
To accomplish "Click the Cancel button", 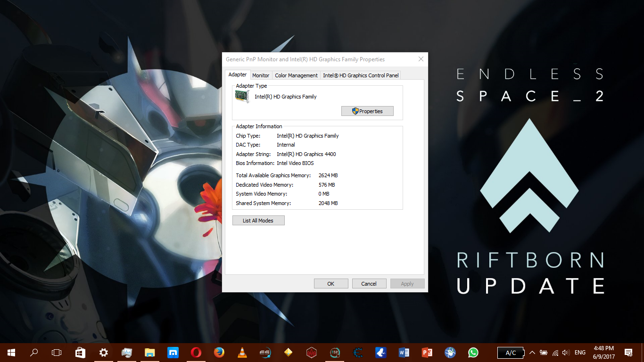I will pos(369,284).
